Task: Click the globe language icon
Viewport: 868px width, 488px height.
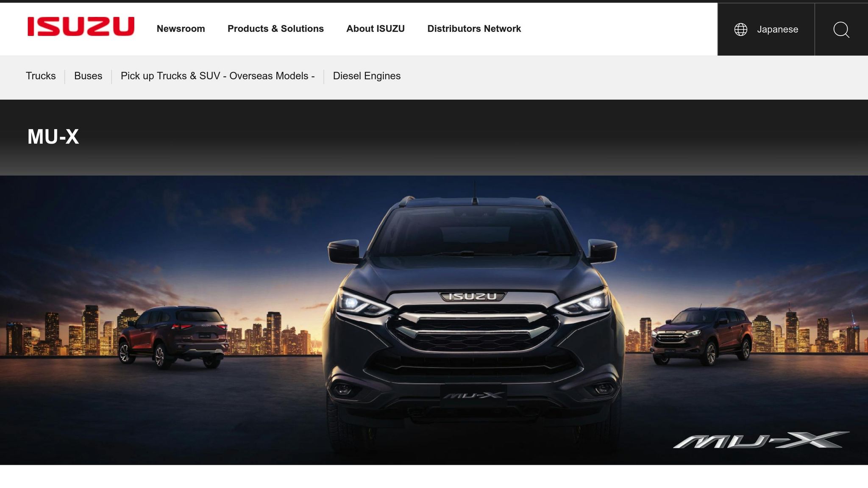Action: (740, 29)
